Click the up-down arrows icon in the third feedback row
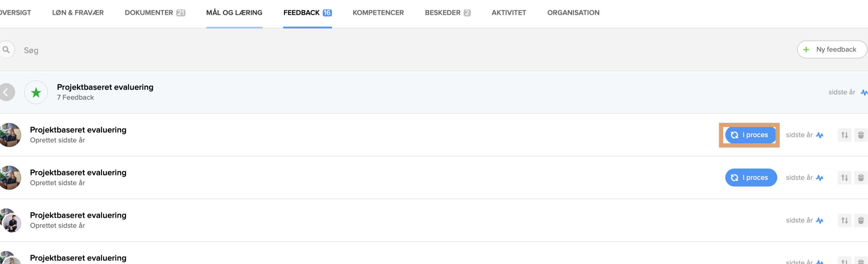This screenshot has height=264, width=868. 844,220
